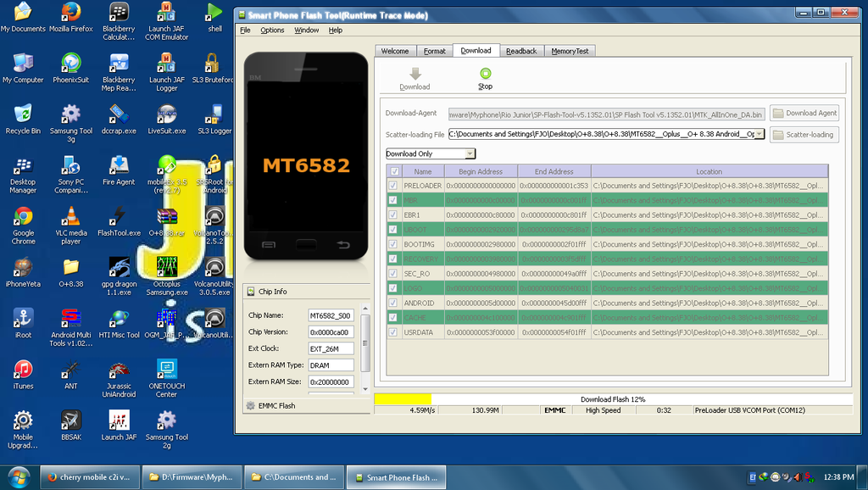Switch to the MemoryTest tab
The height and width of the screenshot is (490, 868).
tap(570, 51)
